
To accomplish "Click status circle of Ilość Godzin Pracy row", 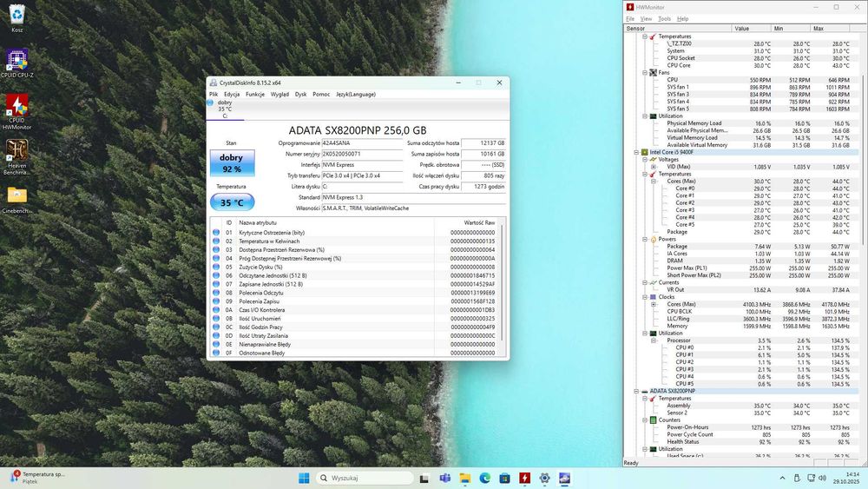I will click(x=216, y=327).
